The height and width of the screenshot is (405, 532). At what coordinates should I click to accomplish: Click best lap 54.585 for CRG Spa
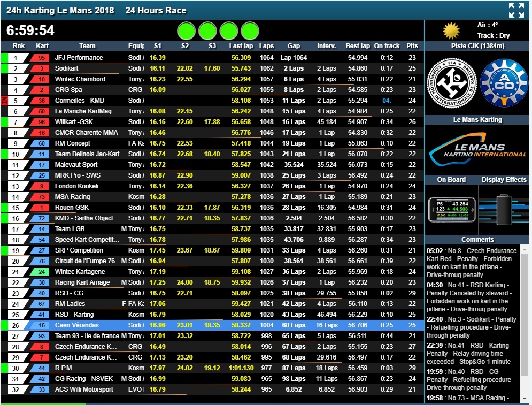[x=358, y=90]
